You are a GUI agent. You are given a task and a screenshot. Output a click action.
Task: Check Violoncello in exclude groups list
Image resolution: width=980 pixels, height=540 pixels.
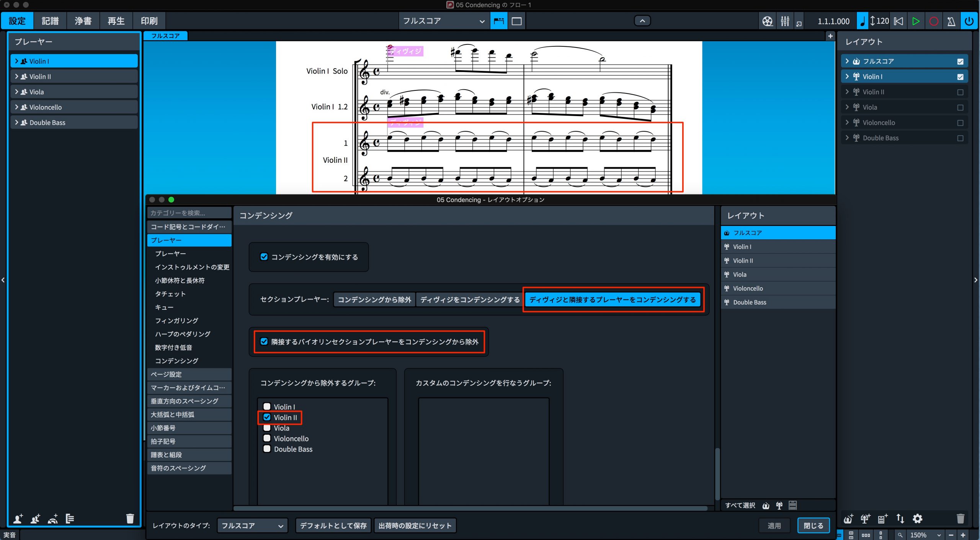pos(267,438)
